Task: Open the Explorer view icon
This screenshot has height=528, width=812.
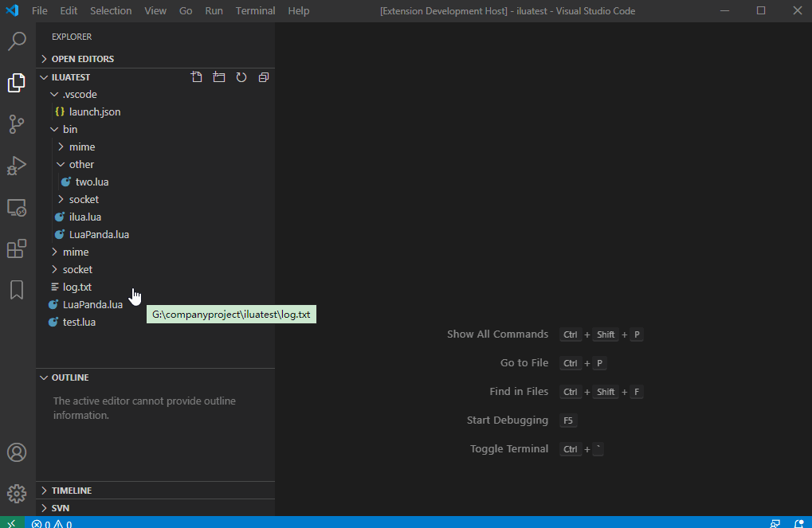Action: point(17,83)
